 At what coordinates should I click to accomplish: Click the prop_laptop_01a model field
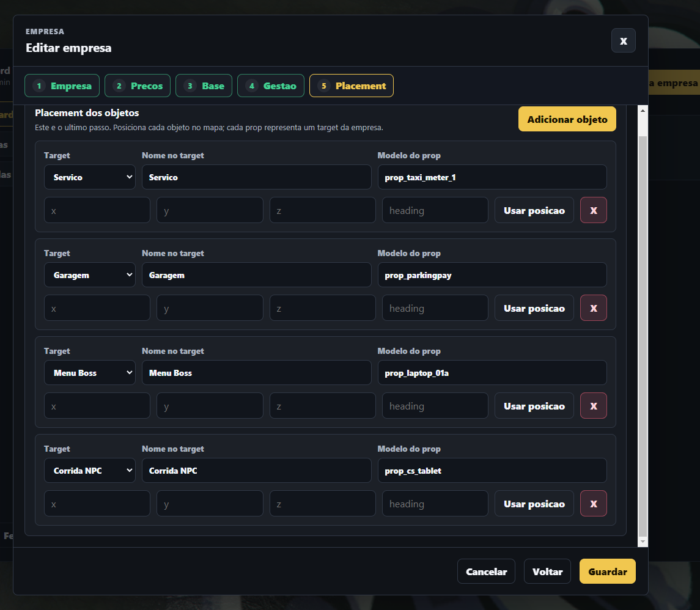tap(492, 373)
